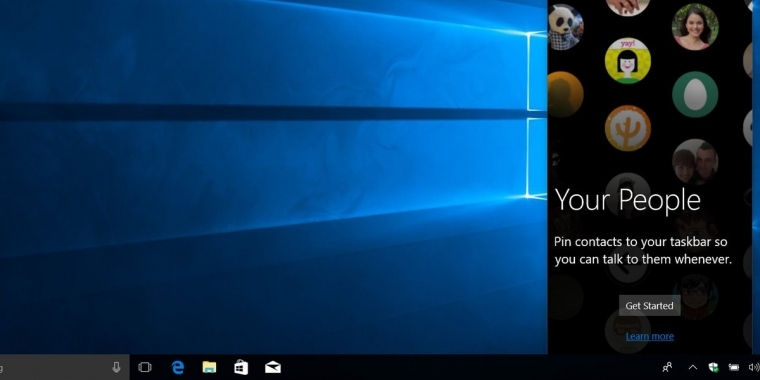This screenshot has width=760, height=380.
Task: Select the orange cactus contact avatar
Action: [x=628, y=128]
